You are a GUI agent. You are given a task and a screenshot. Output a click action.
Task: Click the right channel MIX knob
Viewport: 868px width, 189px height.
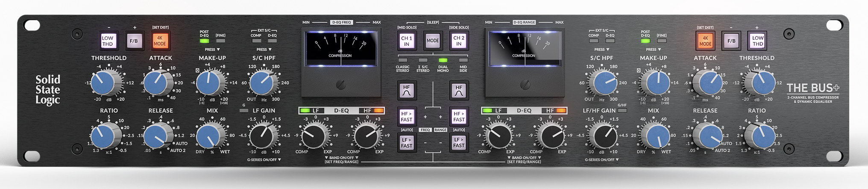click(657, 136)
